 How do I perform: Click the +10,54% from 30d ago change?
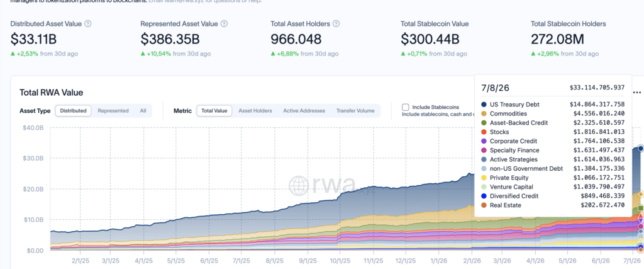(176, 54)
